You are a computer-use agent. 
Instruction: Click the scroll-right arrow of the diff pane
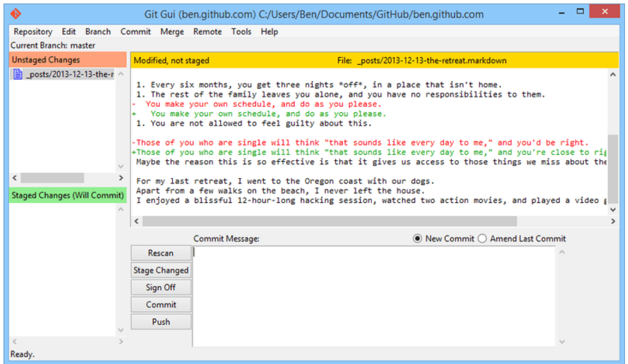(x=613, y=221)
